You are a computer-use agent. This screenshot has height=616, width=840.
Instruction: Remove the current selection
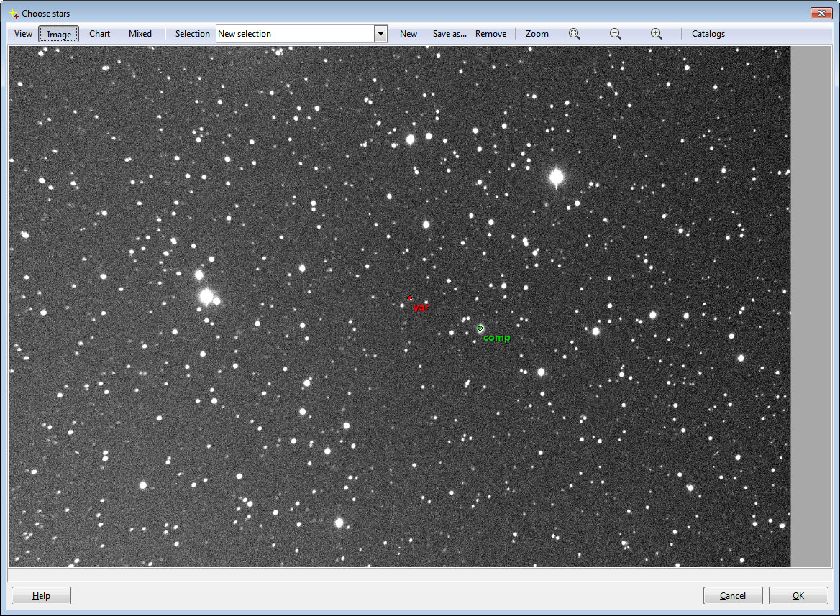pos(490,34)
